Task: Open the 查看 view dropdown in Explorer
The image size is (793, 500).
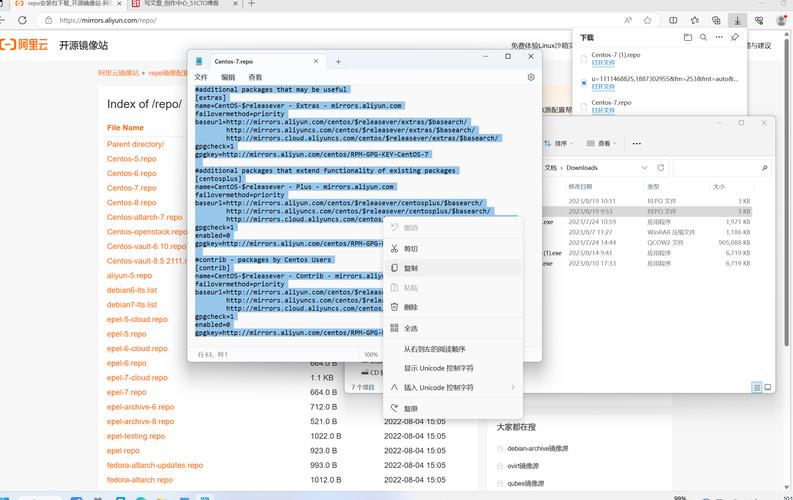Action: tap(601, 144)
